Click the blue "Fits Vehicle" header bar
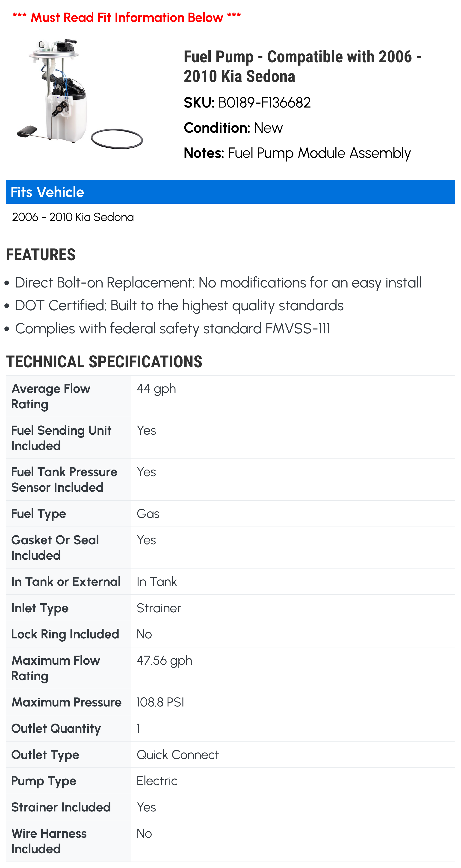Screen dimensions: 461x868 [230, 192]
